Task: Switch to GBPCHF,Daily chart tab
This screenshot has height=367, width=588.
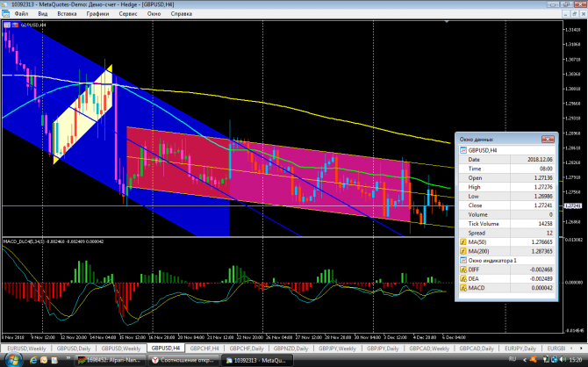Action: [x=247, y=349]
